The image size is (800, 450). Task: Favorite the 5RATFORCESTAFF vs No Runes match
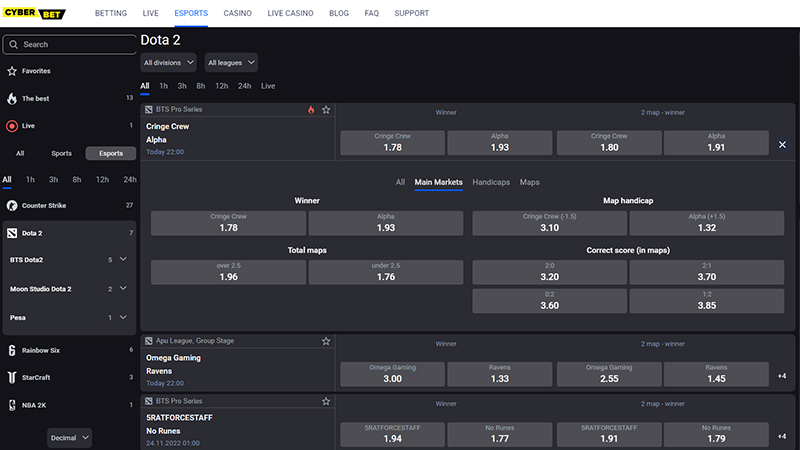[326, 402]
